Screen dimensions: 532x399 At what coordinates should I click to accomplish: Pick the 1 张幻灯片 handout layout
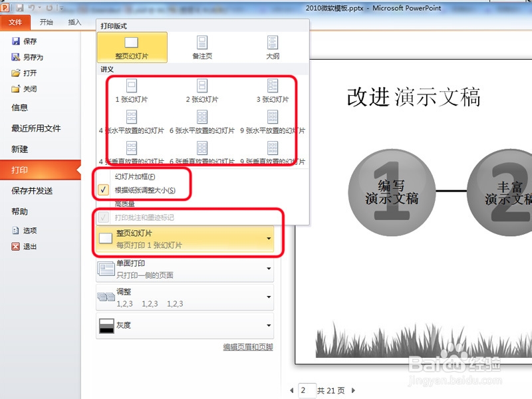click(131, 86)
